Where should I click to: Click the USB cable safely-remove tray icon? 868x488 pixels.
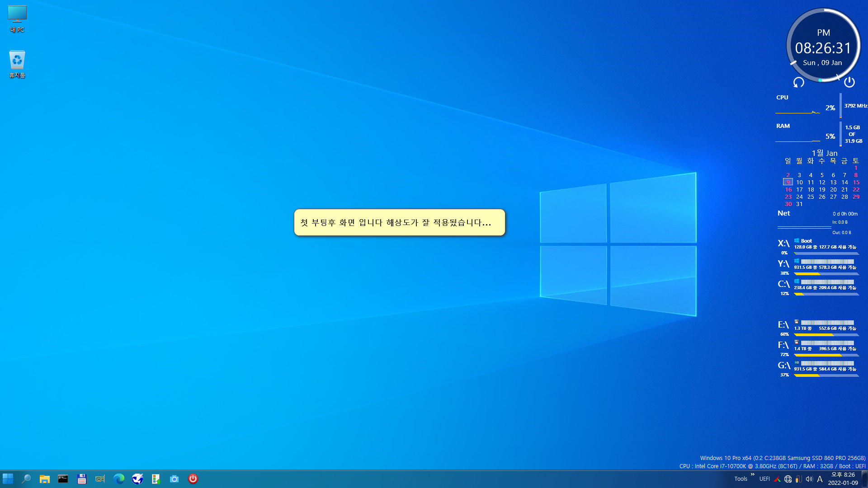(x=799, y=479)
